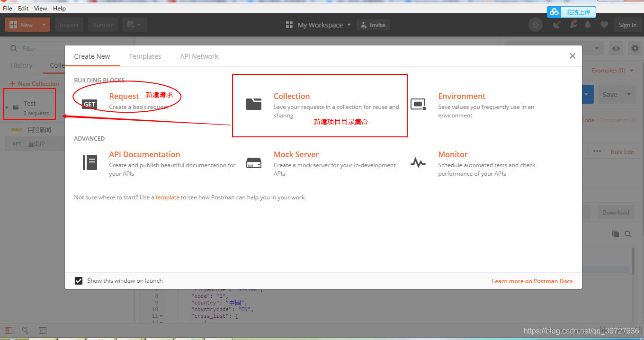Click the Collection folder icon in the dialog
This screenshot has width=644, height=340.
click(254, 104)
